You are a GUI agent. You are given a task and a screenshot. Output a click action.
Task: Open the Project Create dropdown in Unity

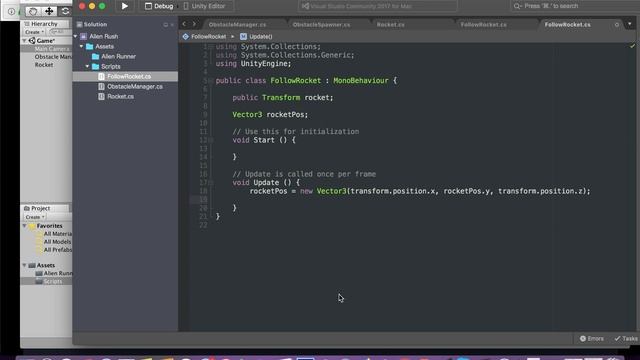pos(34,217)
